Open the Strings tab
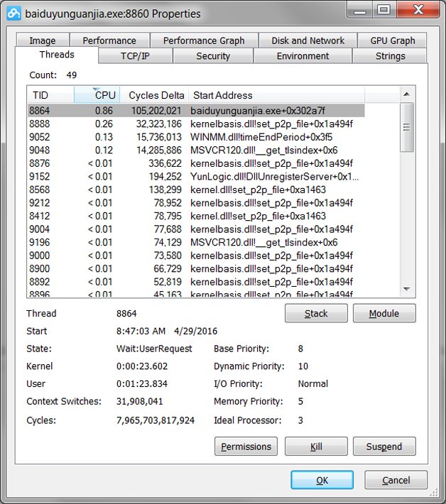The height and width of the screenshot is (504, 446). point(390,56)
